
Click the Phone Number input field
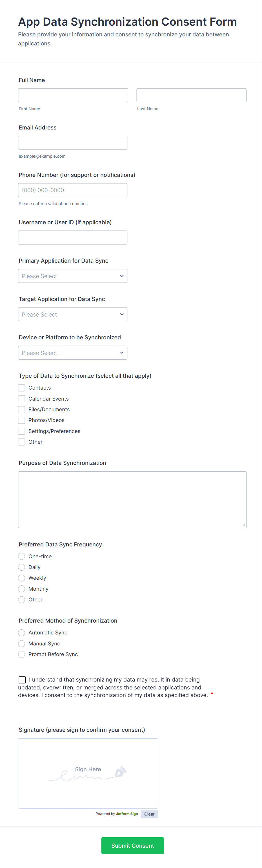point(73,190)
